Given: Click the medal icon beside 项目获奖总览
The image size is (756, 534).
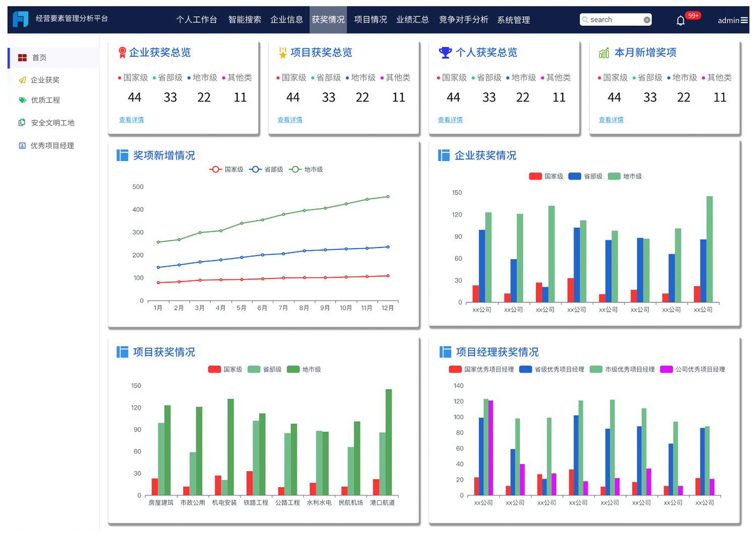Looking at the screenshot, I should 283,52.
